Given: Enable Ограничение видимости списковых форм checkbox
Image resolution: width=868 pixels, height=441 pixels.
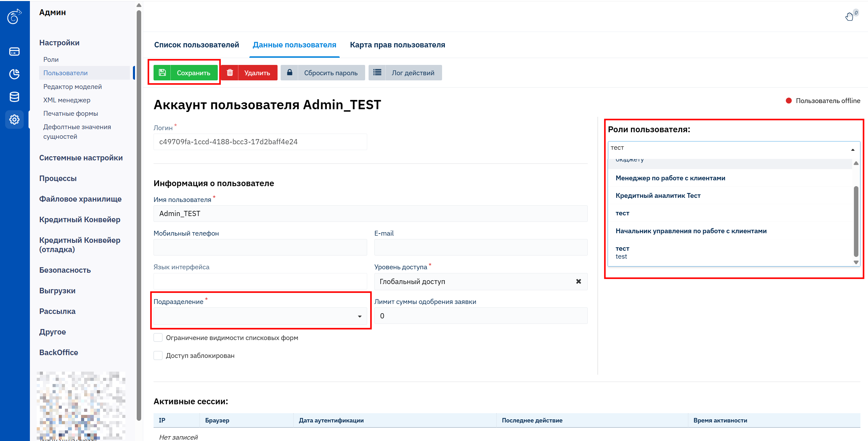Looking at the screenshot, I should pos(158,338).
